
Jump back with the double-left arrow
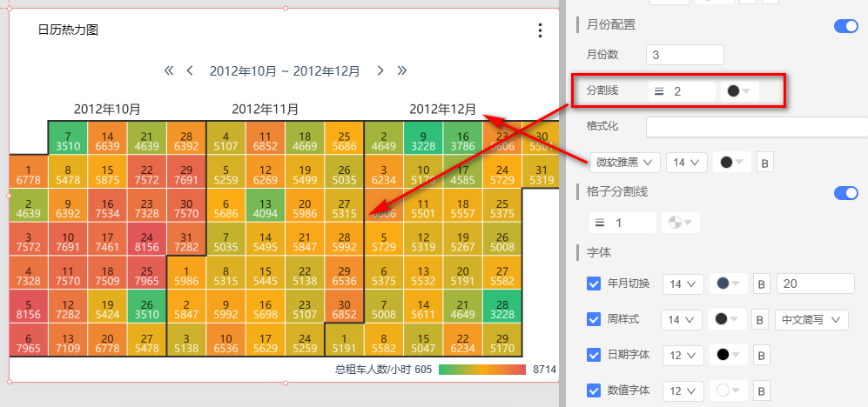[x=169, y=70]
